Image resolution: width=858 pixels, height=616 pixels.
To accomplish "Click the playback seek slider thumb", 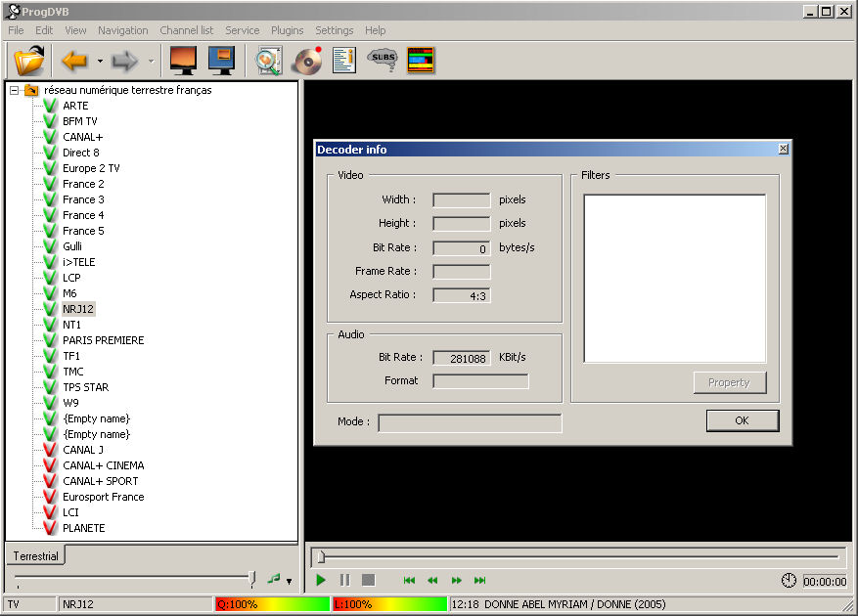I will [321, 557].
